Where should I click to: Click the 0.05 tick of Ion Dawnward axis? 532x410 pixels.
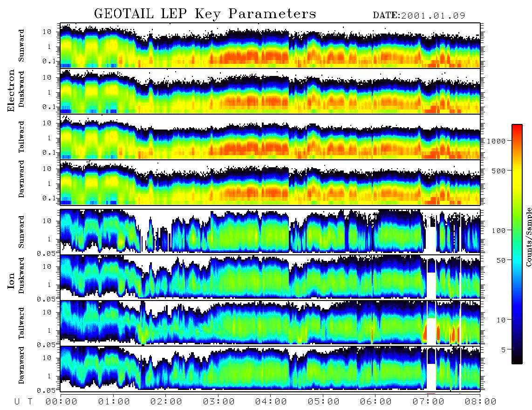pyautogui.click(x=46, y=390)
